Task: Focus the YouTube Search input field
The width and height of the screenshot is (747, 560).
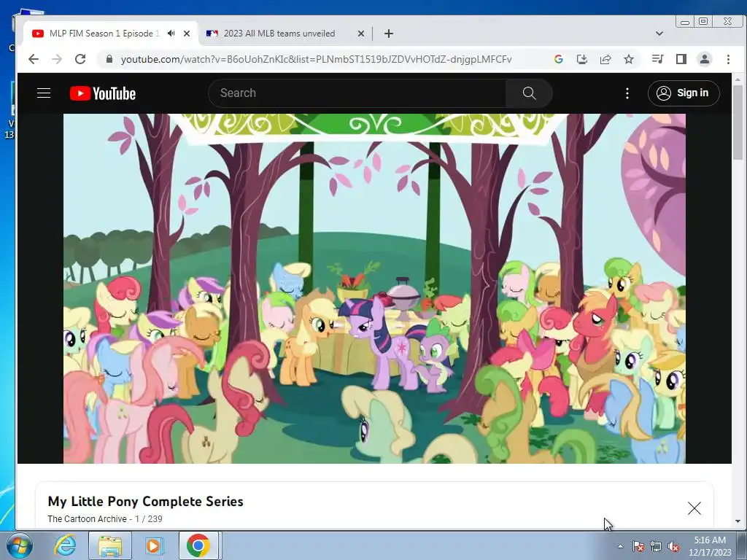Action: (357, 93)
